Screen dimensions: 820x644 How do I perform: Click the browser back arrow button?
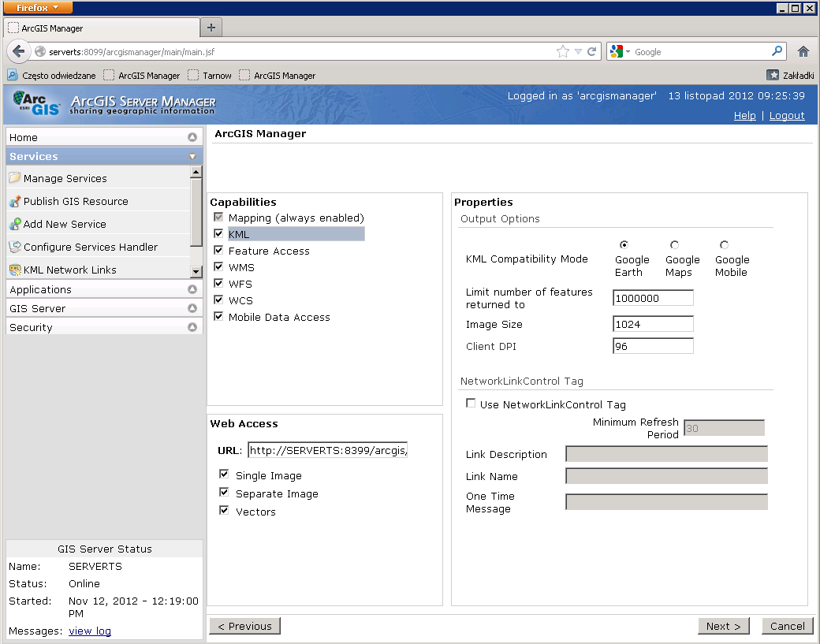click(x=18, y=51)
